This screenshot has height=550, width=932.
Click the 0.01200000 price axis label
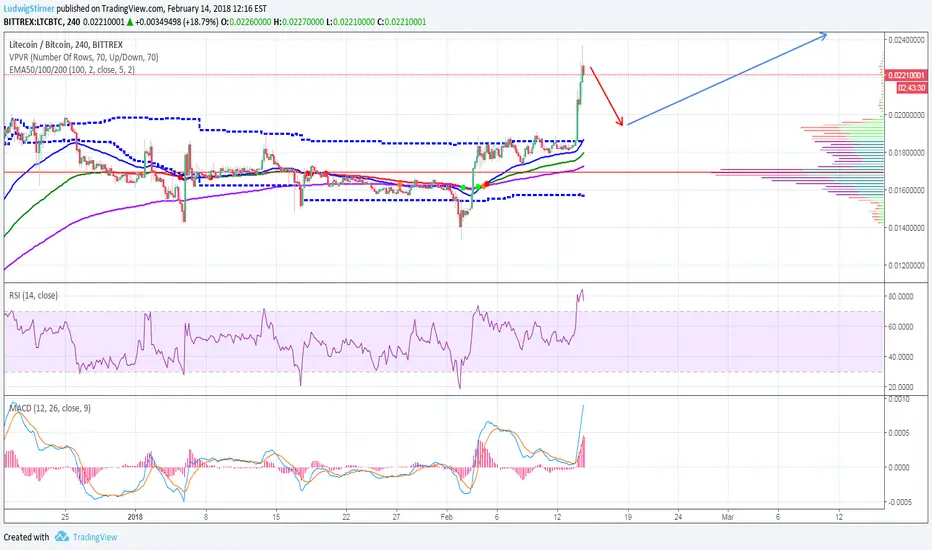click(x=906, y=266)
